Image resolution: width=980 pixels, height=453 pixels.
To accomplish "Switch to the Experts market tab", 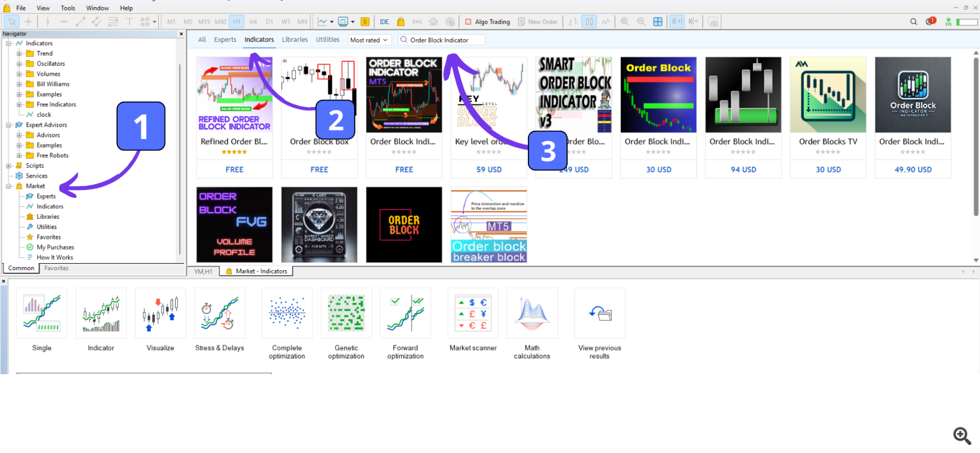I will point(225,40).
